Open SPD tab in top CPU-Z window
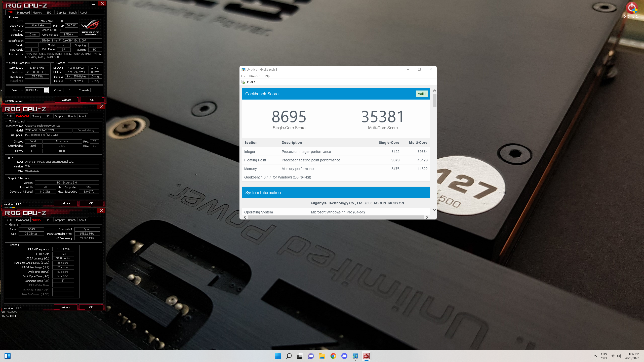The width and height of the screenshot is (644, 362). point(49,13)
